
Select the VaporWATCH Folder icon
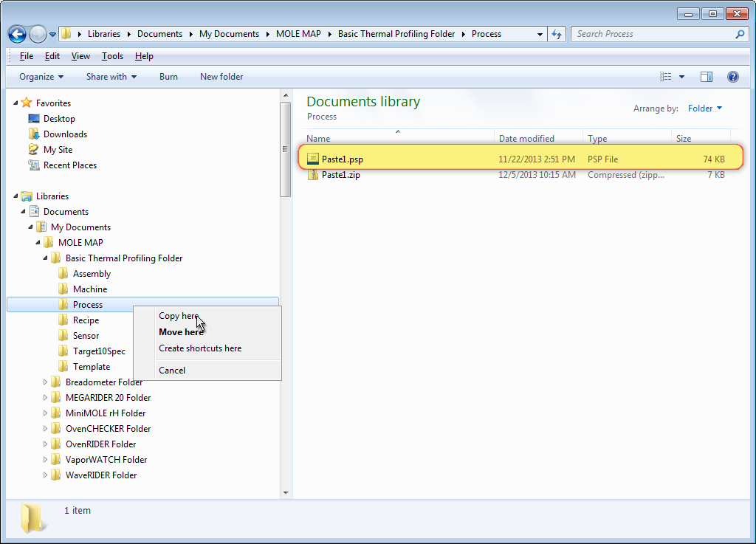point(56,460)
